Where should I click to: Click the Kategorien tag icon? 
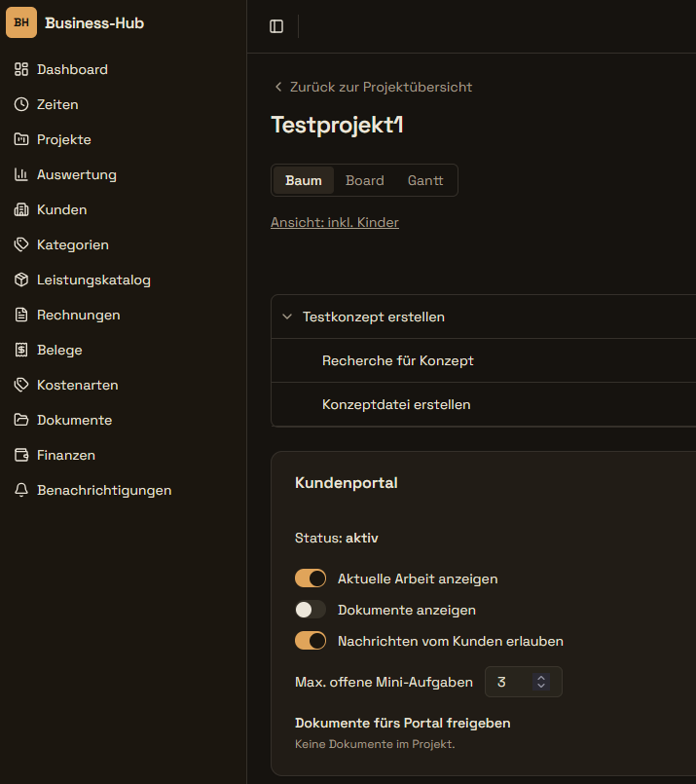click(21, 244)
